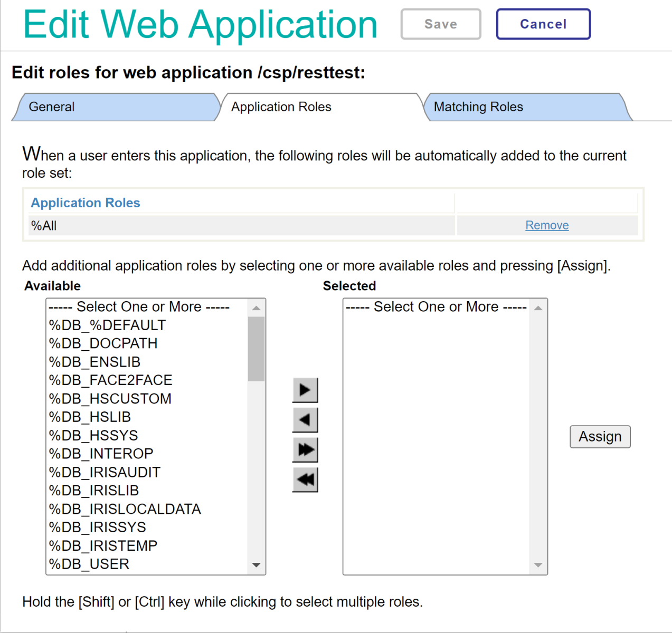Pick the %DB_HSCUSTOM role entry
The image size is (672, 633).
click(x=110, y=399)
